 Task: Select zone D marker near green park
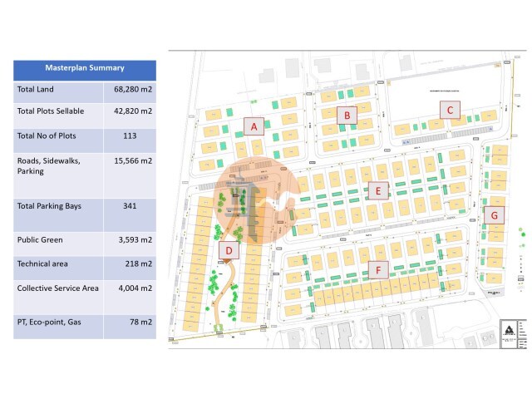pos(229,249)
